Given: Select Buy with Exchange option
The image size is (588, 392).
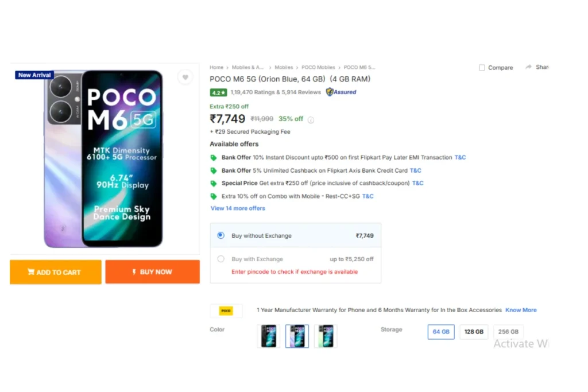Looking at the screenshot, I should [x=221, y=259].
